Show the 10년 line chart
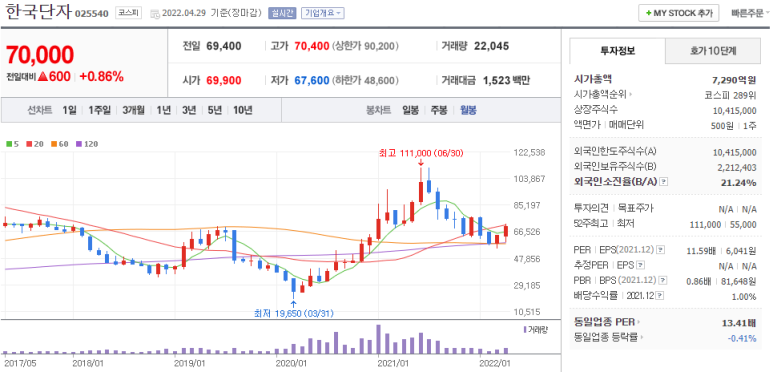The width and height of the screenshot is (773, 372). point(243,110)
